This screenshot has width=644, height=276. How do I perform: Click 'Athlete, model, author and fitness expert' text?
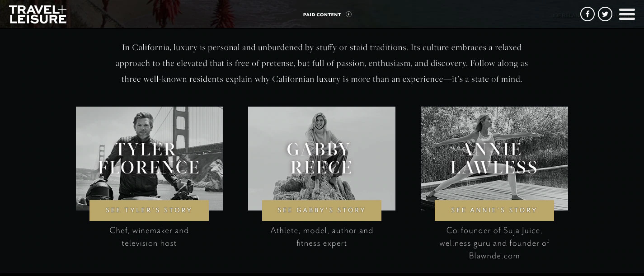(322, 237)
